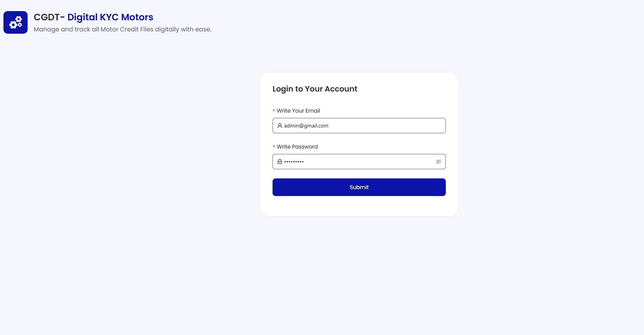Click empty space below the Submit button

pyautogui.click(x=359, y=206)
